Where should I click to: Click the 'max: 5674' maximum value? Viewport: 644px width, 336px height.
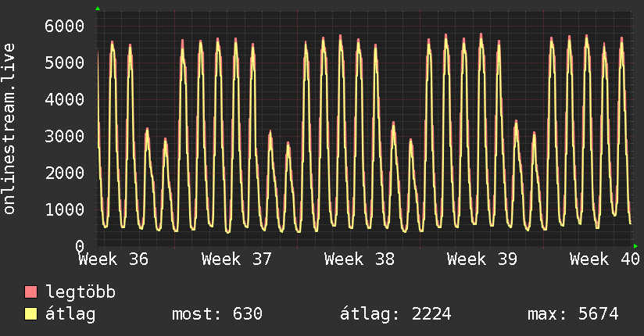click(573, 314)
